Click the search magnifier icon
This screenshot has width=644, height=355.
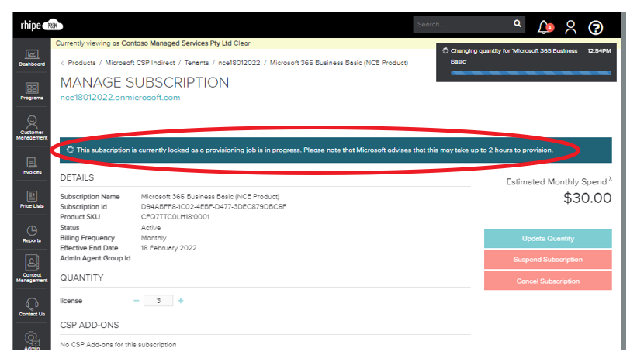(517, 24)
